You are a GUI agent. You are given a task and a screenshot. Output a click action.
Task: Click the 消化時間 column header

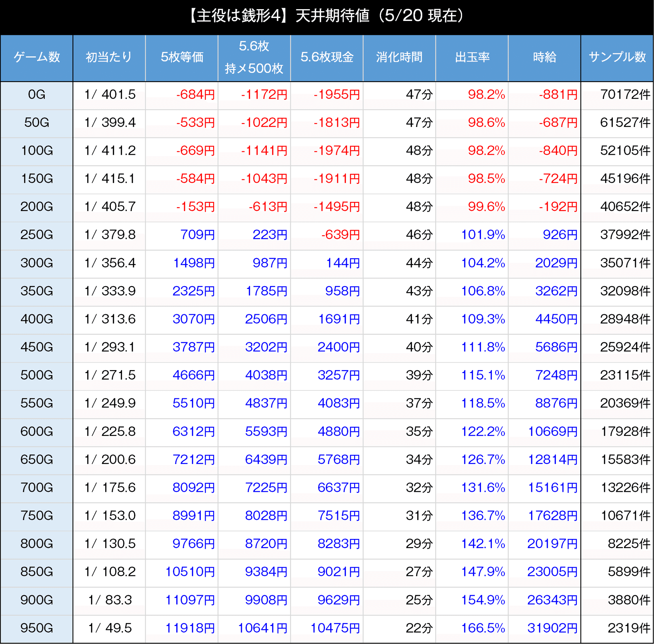[399, 57]
